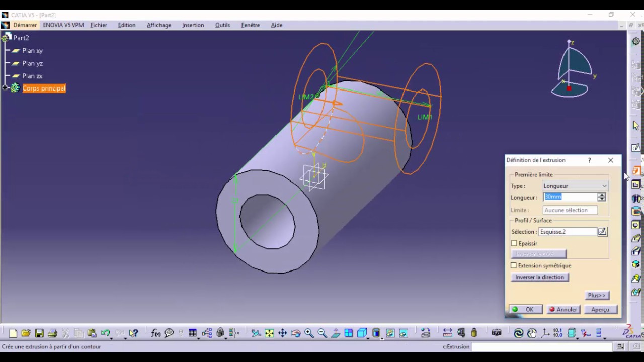Image resolution: width=644 pixels, height=362 pixels.
Task: Click the What's This help pointer icon
Action: [x=133, y=333]
